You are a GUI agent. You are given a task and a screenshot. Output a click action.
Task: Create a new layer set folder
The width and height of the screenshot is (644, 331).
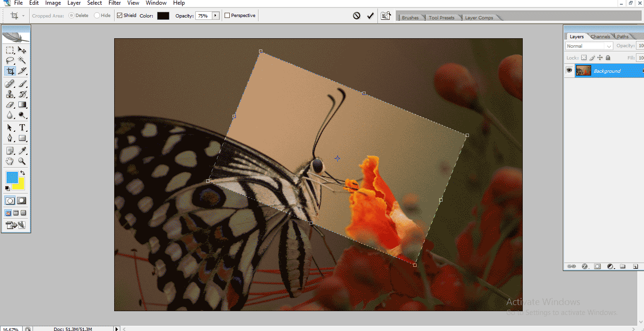(x=622, y=266)
